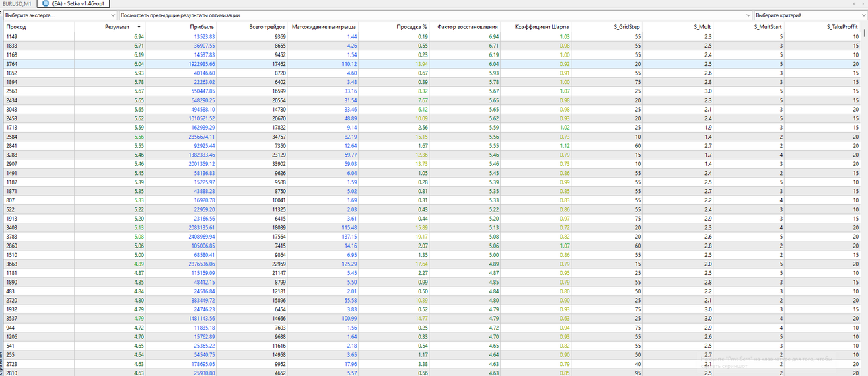Click profit value 1382333.46
This screenshot has width=868, height=376.
tap(201, 155)
